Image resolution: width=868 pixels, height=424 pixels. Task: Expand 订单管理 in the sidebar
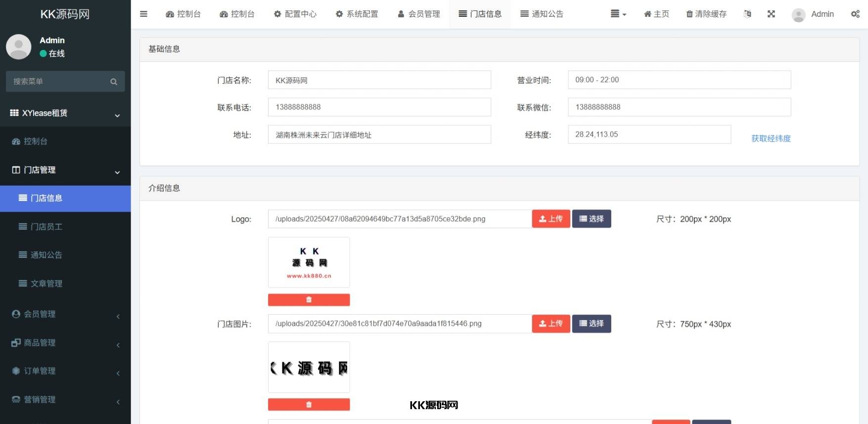click(x=65, y=371)
